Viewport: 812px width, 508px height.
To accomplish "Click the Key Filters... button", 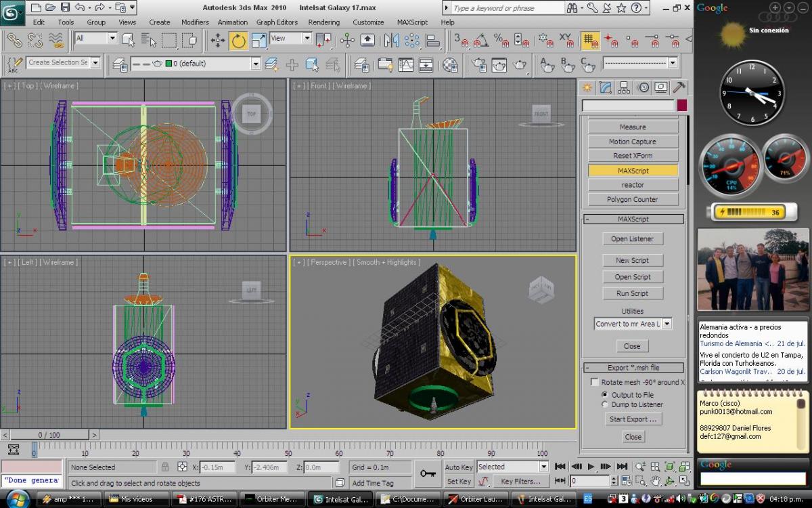I will click(520, 481).
